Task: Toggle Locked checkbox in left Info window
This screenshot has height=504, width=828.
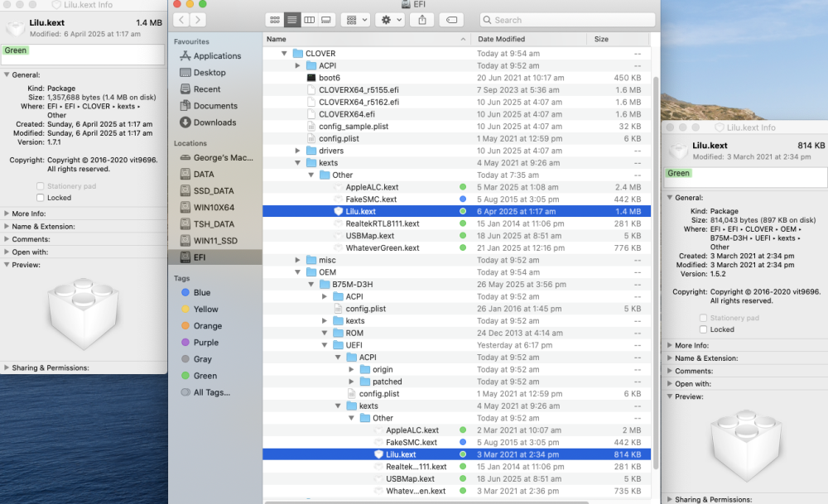Action: tap(40, 198)
